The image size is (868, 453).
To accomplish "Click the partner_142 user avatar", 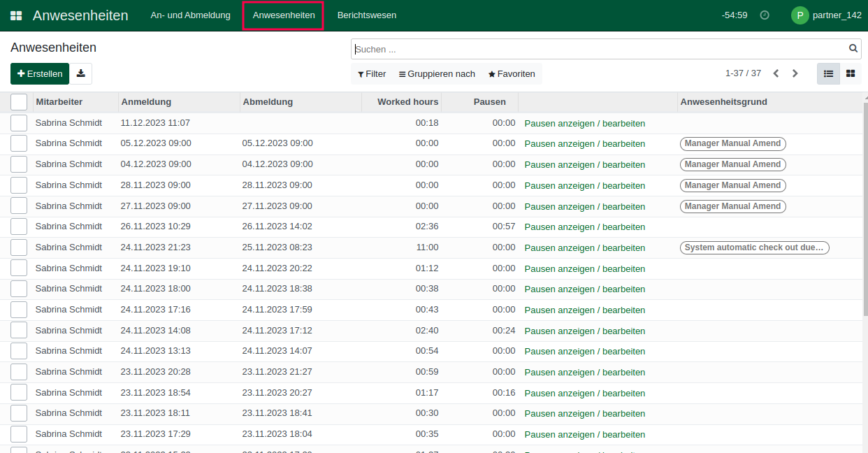I will [800, 15].
